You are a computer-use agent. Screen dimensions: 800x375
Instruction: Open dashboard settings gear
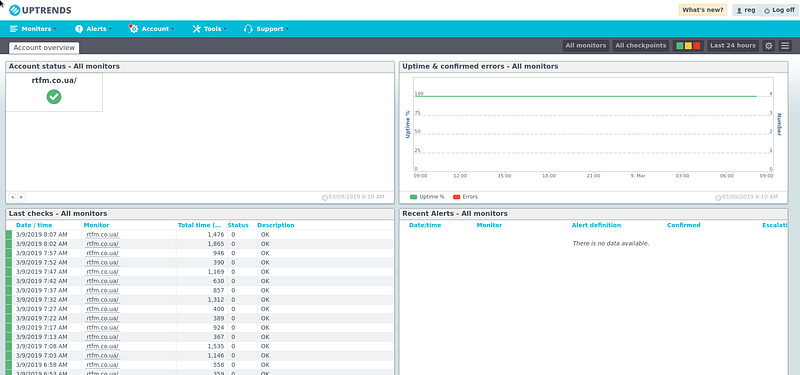coord(769,45)
